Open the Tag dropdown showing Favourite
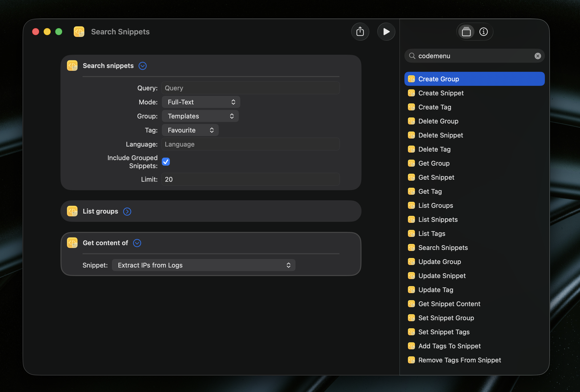Image resolution: width=580 pixels, height=392 pixels. pyautogui.click(x=190, y=130)
